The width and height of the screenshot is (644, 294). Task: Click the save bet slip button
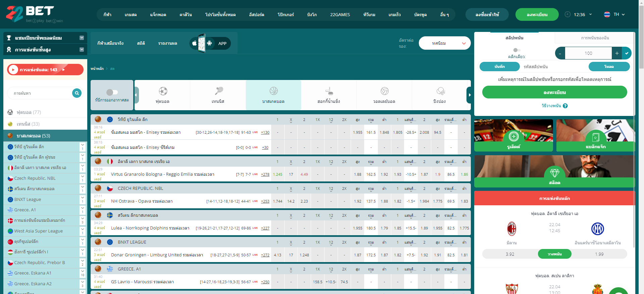point(500,67)
